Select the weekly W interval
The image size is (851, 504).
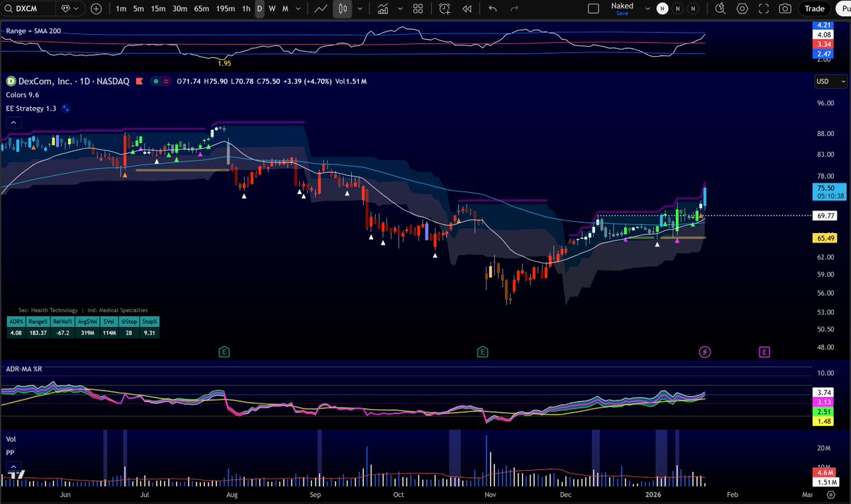click(272, 9)
